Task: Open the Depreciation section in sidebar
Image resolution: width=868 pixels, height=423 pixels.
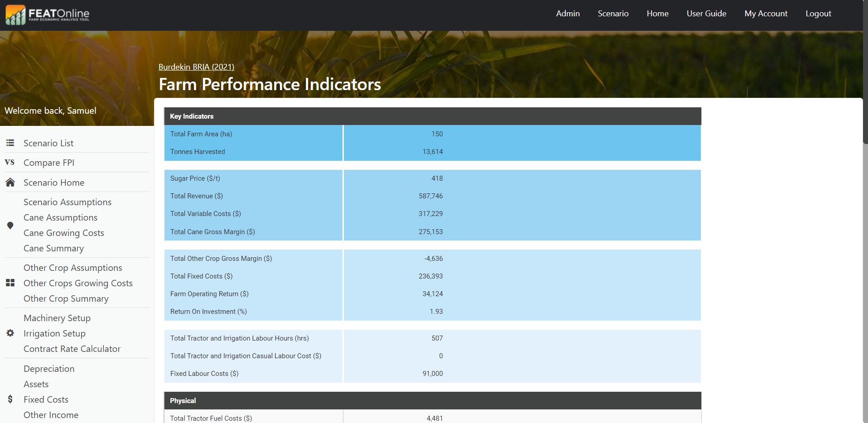Action: click(49, 369)
